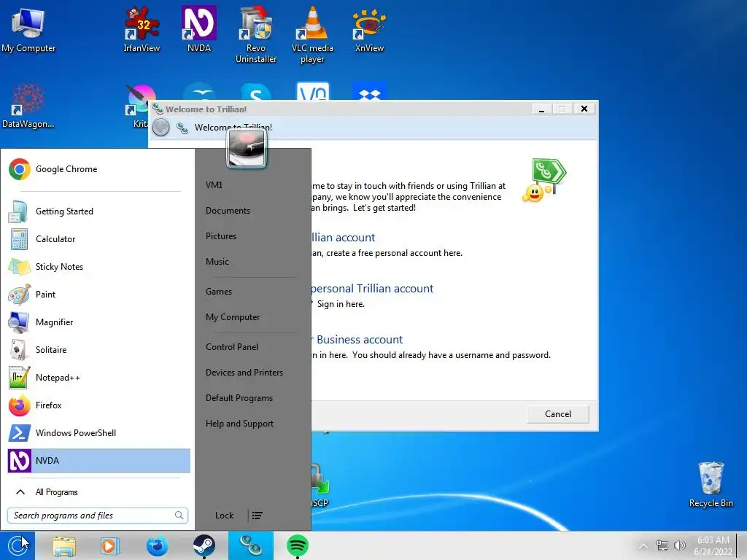Start Solitaire from Start menu
Image resolution: width=747 pixels, height=560 pixels.
pos(98,350)
